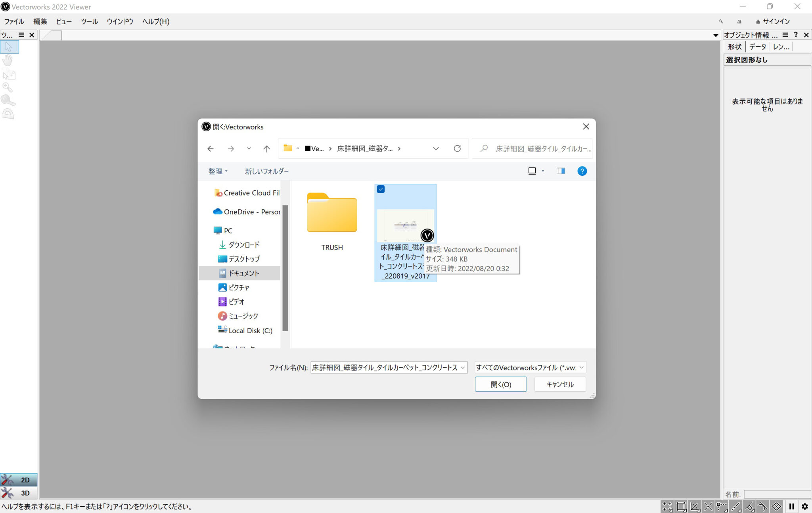
Task: Click the 開く(O) button
Action: [x=501, y=384]
